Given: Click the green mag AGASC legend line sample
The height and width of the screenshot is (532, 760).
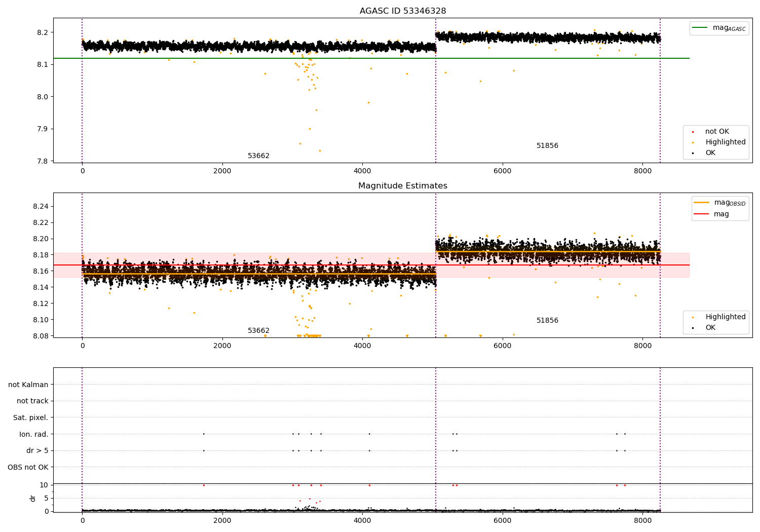Looking at the screenshot, I should (700, 28).
